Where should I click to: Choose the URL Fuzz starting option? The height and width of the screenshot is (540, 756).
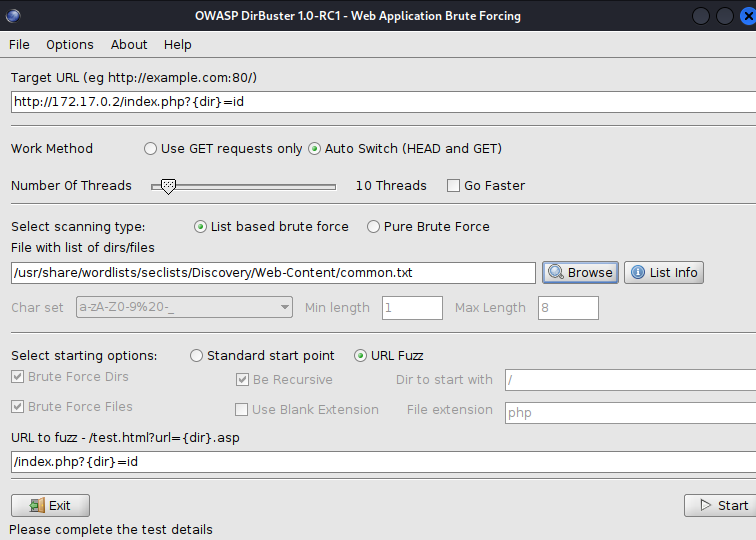pyautogui.click(x=361, y=356)
